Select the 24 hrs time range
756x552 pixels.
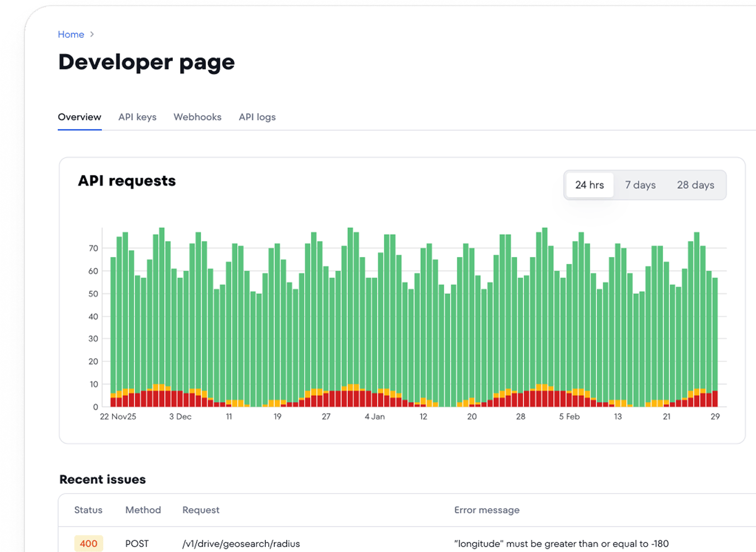click(589, 185)
